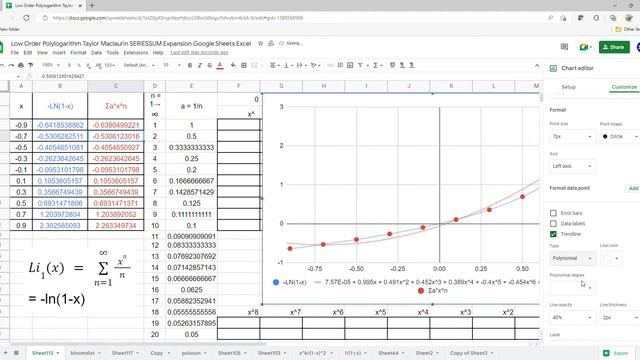Open the all sheets list icon
This screenshot has width=640, height=360.
[16, 353]
